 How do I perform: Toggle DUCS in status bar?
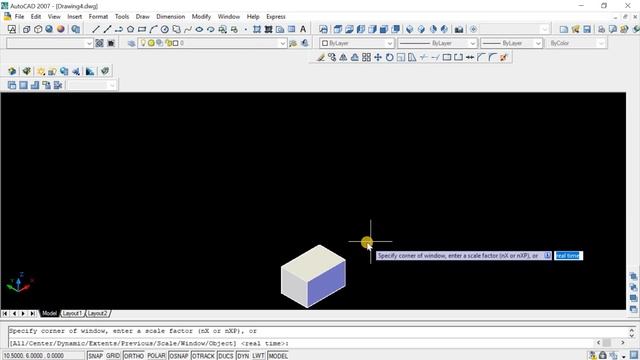pyautogui.click(x=225, y=356)
